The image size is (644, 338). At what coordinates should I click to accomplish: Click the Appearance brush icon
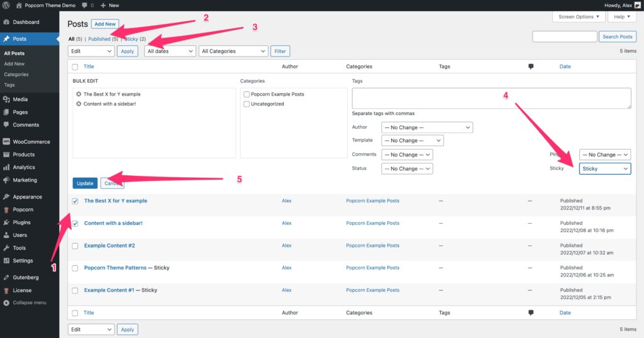(6, 197)
